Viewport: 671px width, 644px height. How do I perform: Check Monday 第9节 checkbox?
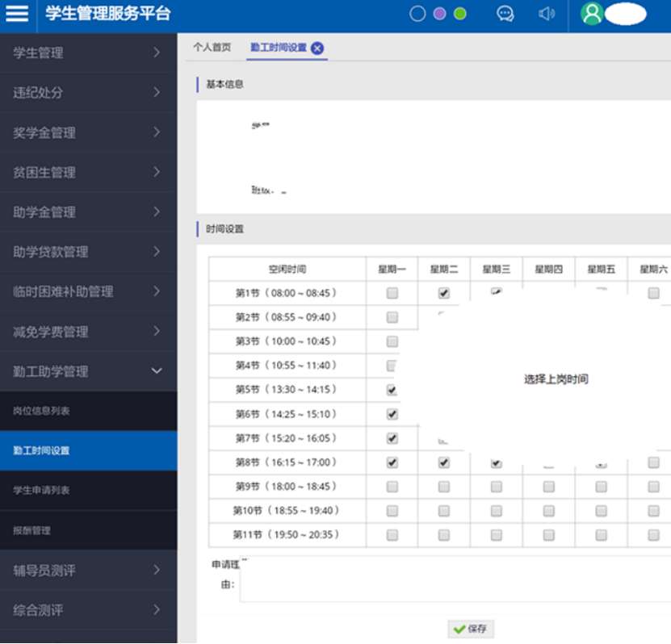pyautogui.click(x=392, y=487)
